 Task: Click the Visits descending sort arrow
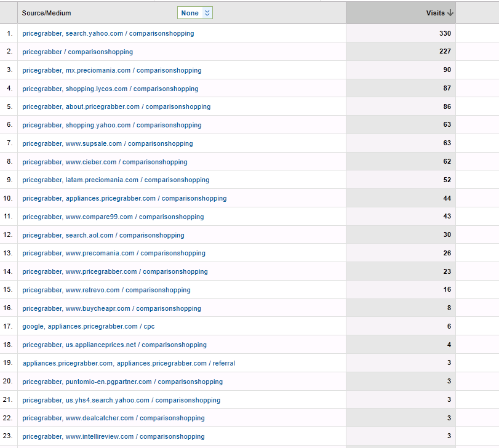[x=450, y=13]
